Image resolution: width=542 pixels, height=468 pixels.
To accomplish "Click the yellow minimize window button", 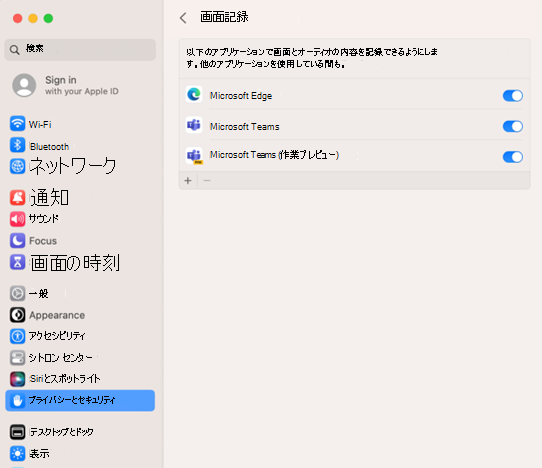I will pyautogui.click(x=33, y=18).
